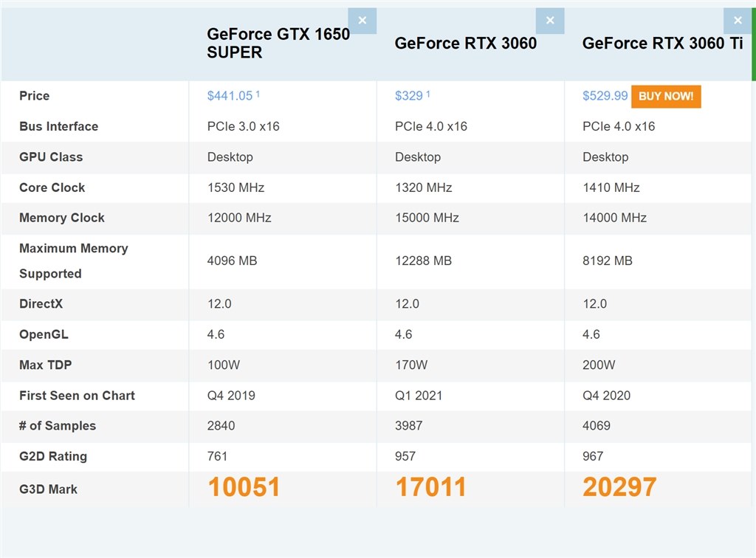Click the 10051 G3D Mark score
The image size is (756, 558).
(244, 486)
